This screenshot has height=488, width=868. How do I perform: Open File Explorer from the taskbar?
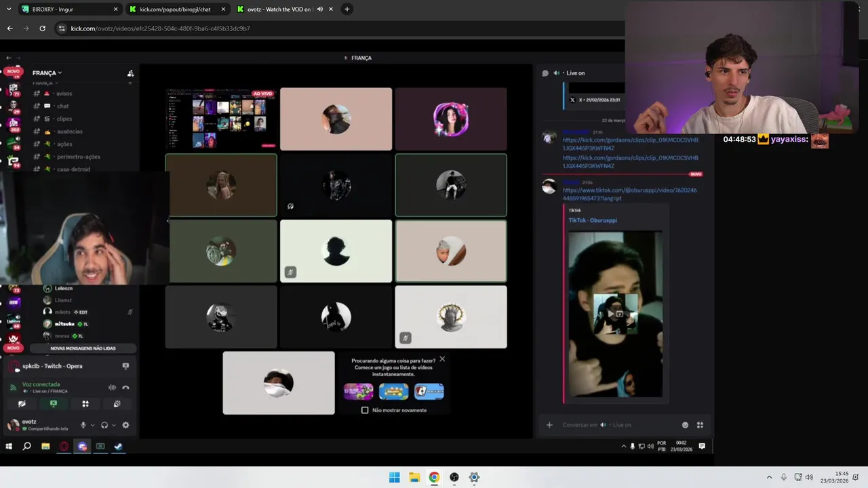414,477
